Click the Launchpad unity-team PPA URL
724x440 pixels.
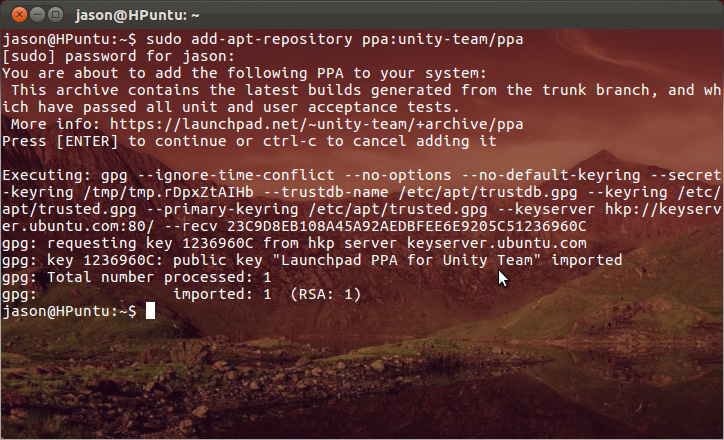pos(316,124)
